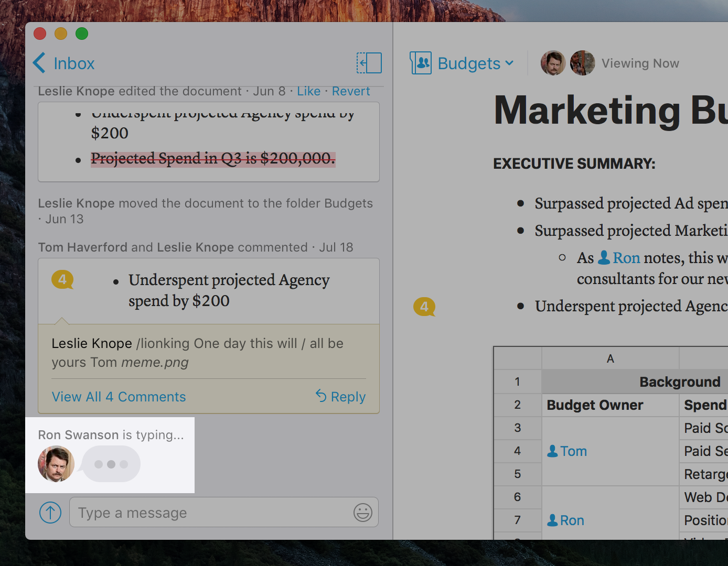The width and height of the screenshot is (728, 566).
Task: Click the second viewer avatar in header
Action: pos(582,63)
